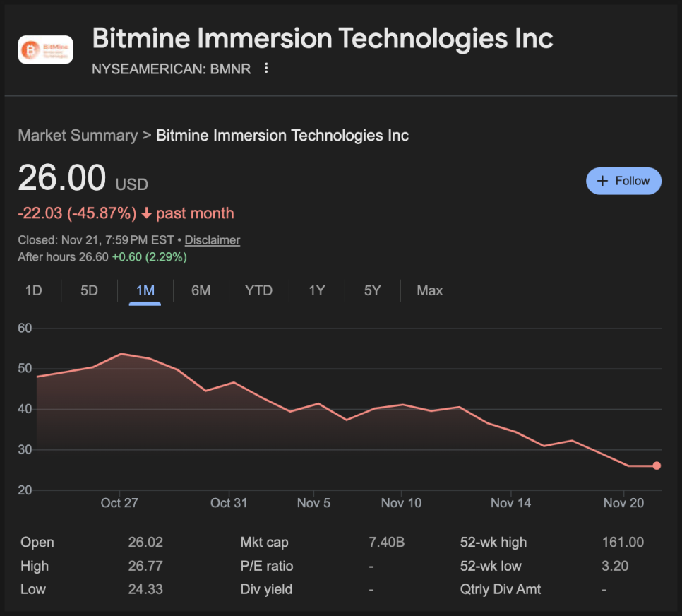Select the 1M time range tab

pos(145,290)
